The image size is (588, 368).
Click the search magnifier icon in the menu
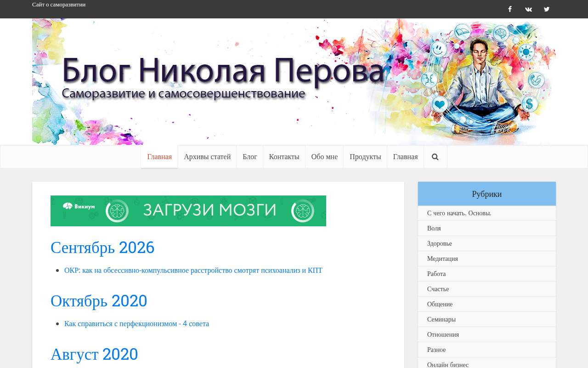coord(435,157)
